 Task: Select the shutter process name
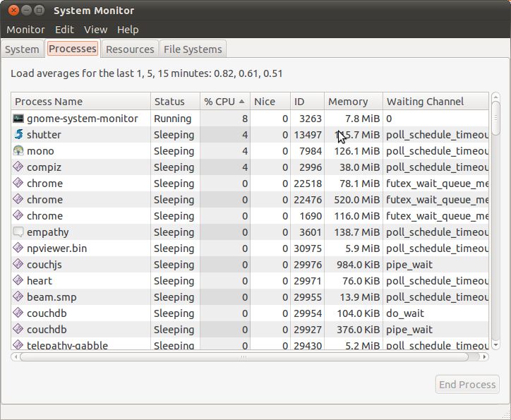44,135
